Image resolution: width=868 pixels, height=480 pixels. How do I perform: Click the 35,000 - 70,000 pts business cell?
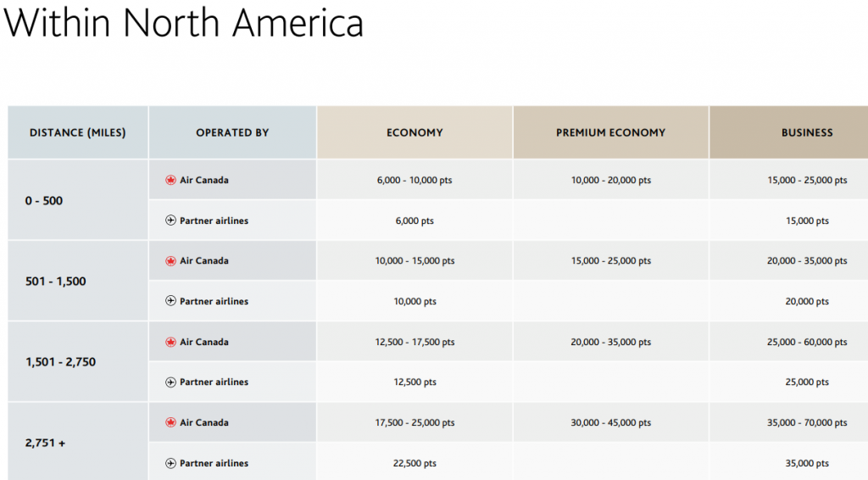tap(806, 423)
